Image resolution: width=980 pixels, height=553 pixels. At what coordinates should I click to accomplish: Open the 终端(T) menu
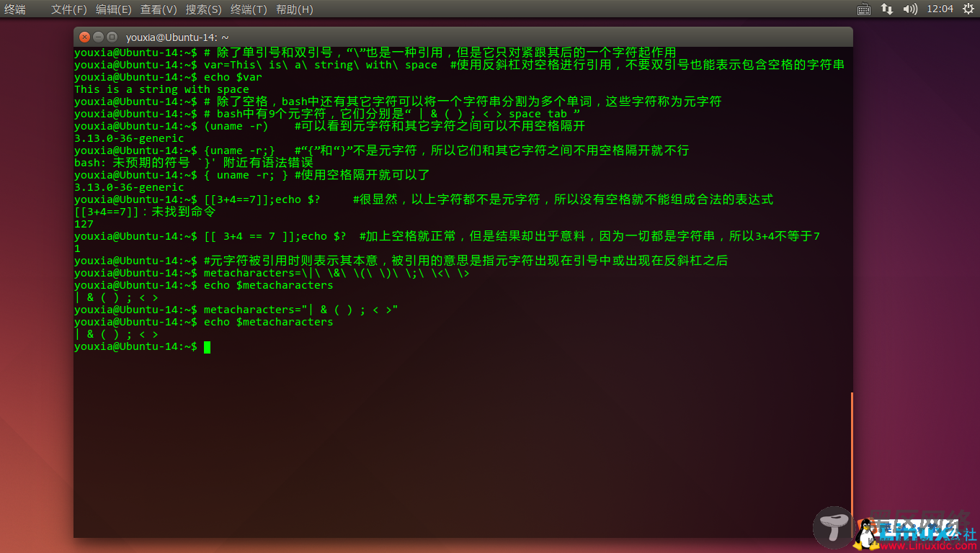249,9
